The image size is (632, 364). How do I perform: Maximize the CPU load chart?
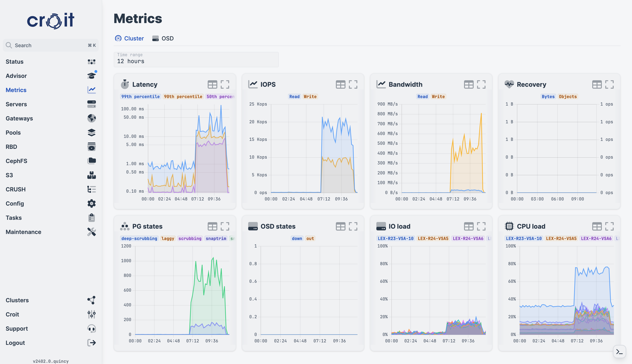(x=609, y=227)
